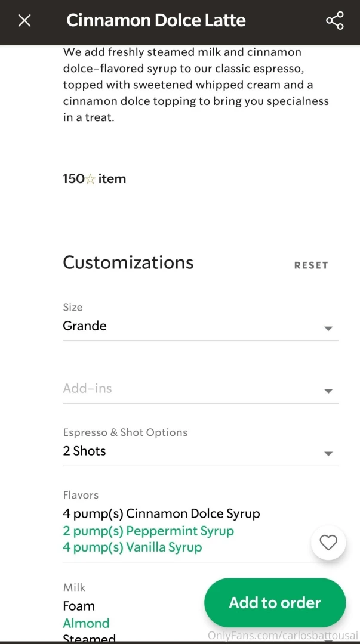Tap the Flavors section label
The image size is (360, 644).
coord(81,495)
